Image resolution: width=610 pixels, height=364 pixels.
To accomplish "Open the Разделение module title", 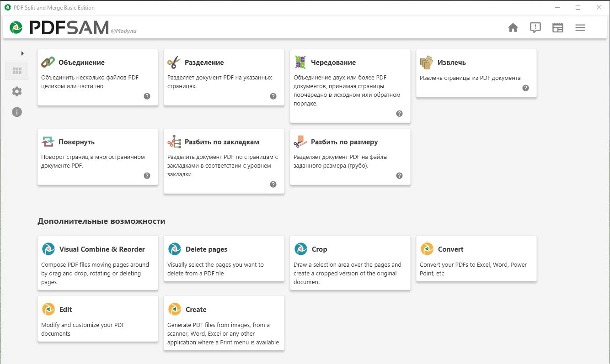I will tap(204, 63).
